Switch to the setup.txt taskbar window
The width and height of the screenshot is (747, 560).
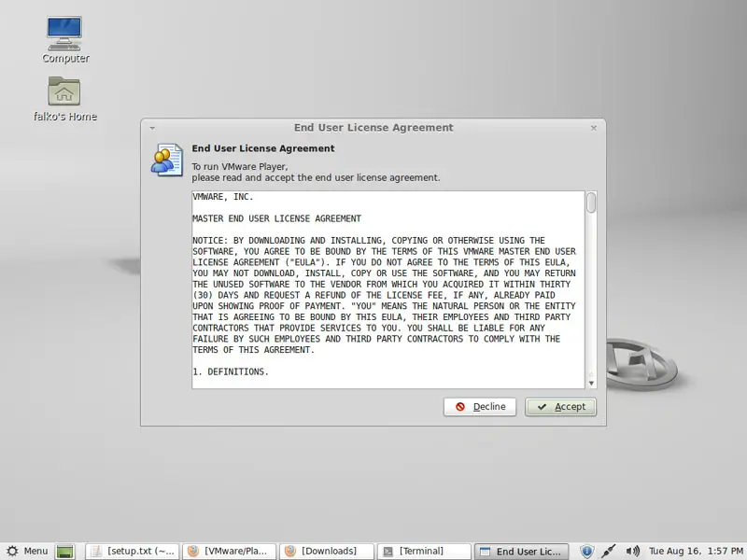(133, 552)
